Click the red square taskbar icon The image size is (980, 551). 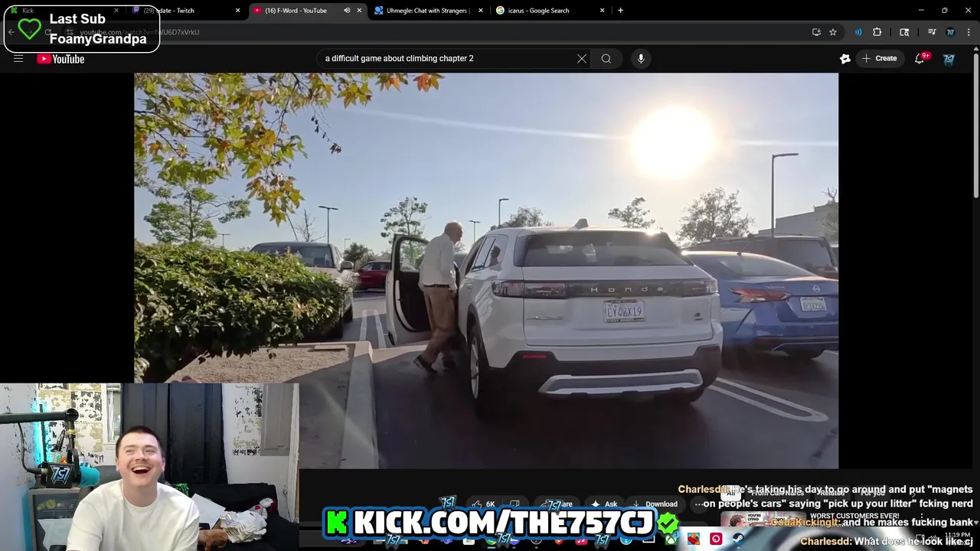coord(716,539)
